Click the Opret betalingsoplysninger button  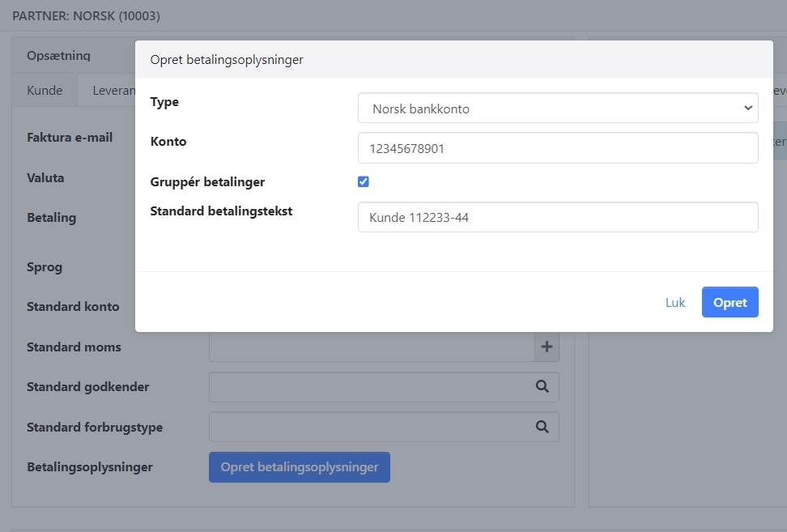[299, 467]
